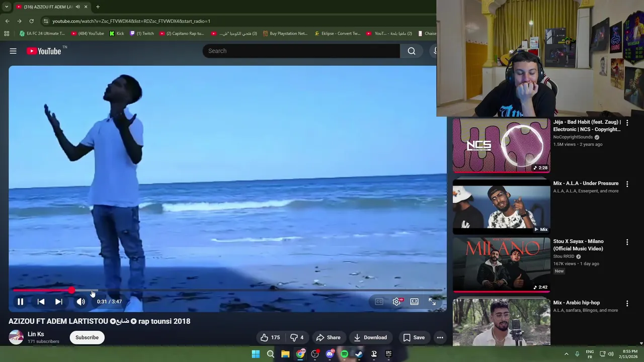This screenshot has height=362, width=644.
Task: Open options for Mix Arabic hip-hop
Action: (627, 303)
